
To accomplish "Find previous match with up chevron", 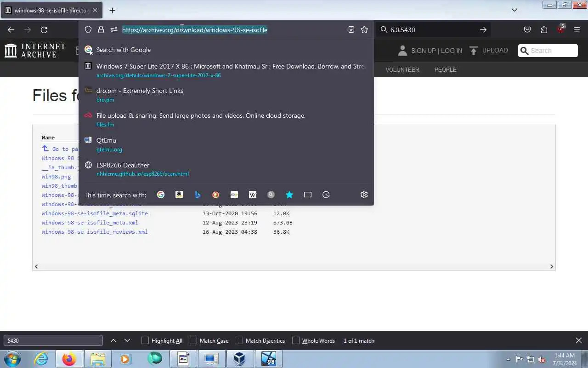I will point(113,341).
